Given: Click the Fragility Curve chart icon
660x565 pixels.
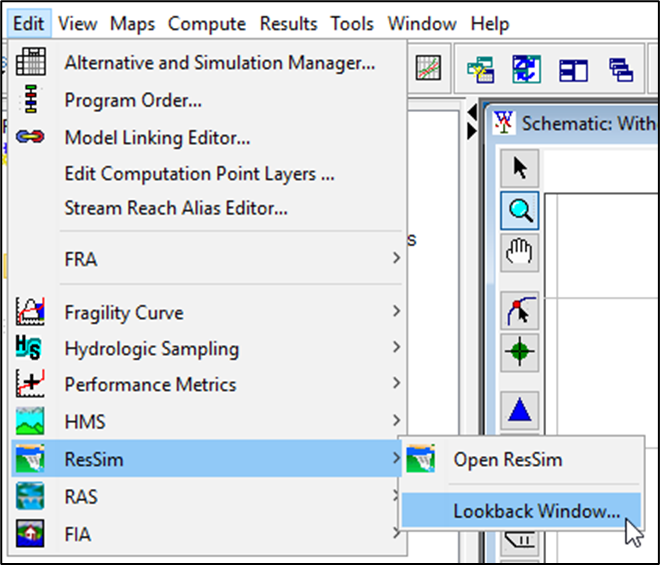Looking at the screenshot, I should [x=30, y=311].
